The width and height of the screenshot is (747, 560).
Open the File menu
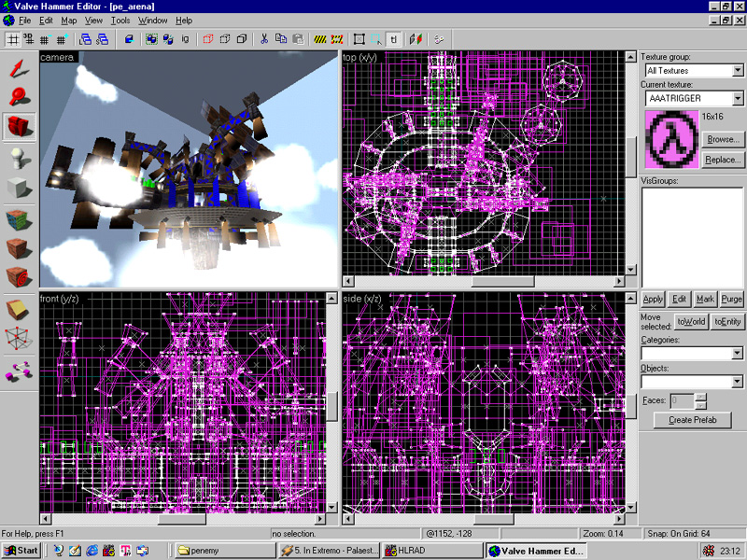[x=25, y=21]
